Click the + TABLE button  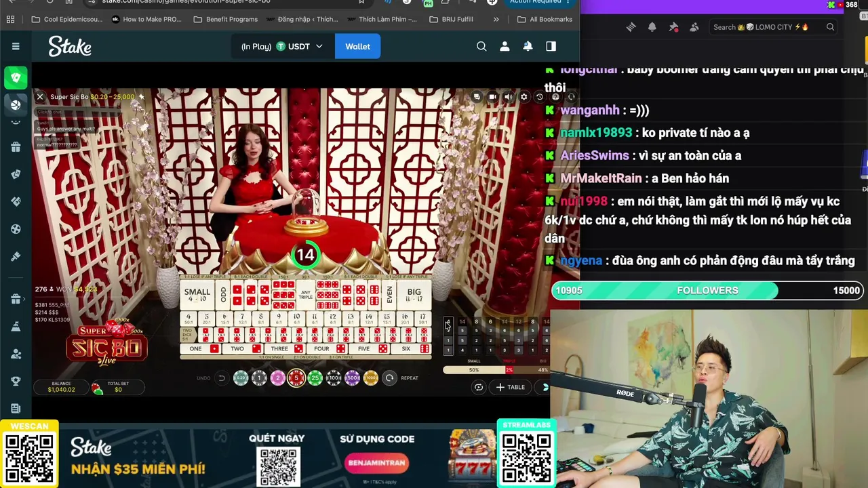(511, 387)
